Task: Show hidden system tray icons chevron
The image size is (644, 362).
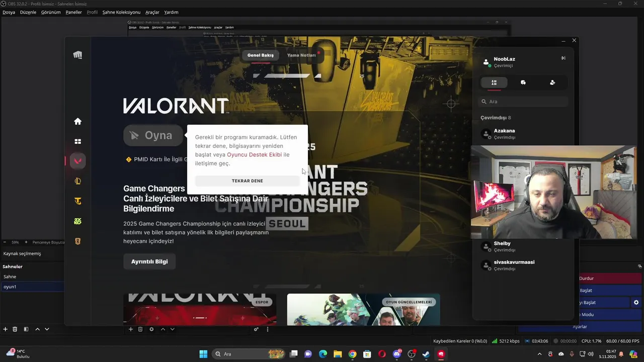Action: (x=540, y=354)
